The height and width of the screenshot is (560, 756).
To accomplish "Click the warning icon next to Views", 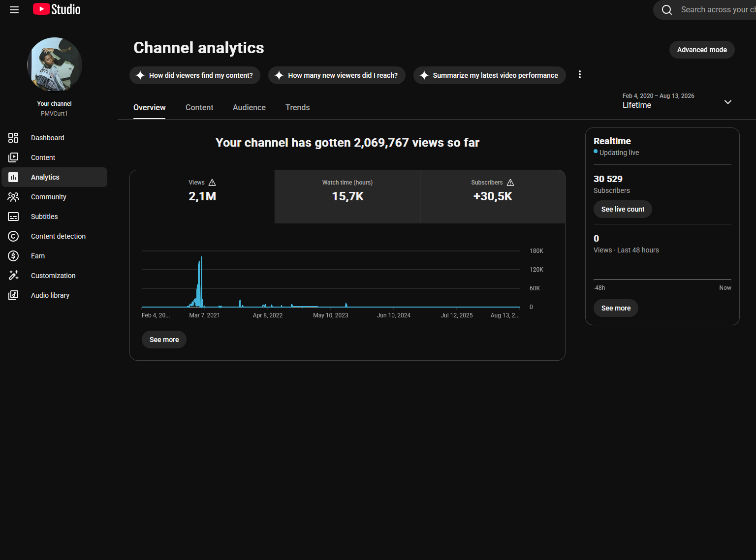I will click(x=212, y=183).
